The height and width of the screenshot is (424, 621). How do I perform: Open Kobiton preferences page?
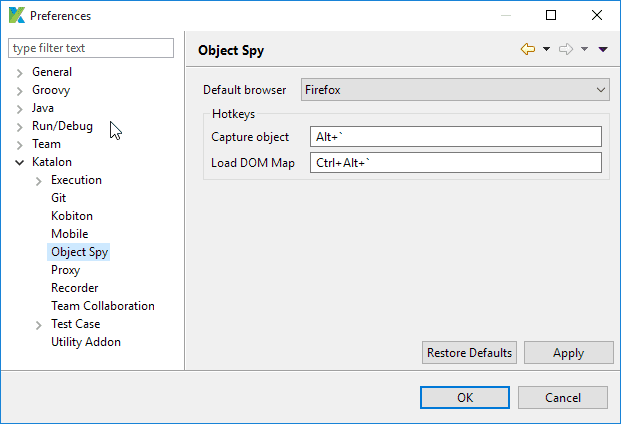tap(72, 216)
